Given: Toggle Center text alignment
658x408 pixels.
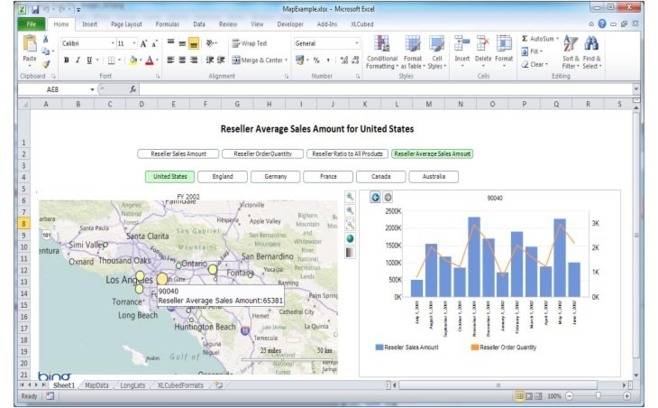Looking at the screenshot, I should tap(182, 60).
